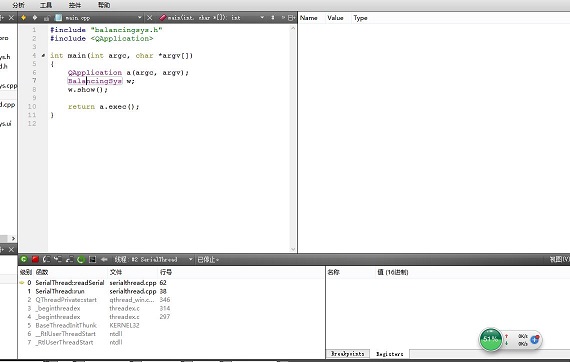This screenshot has width=570, height=362.
Task: Click the return a.exec(); line
Action: (x=103, y=106)
